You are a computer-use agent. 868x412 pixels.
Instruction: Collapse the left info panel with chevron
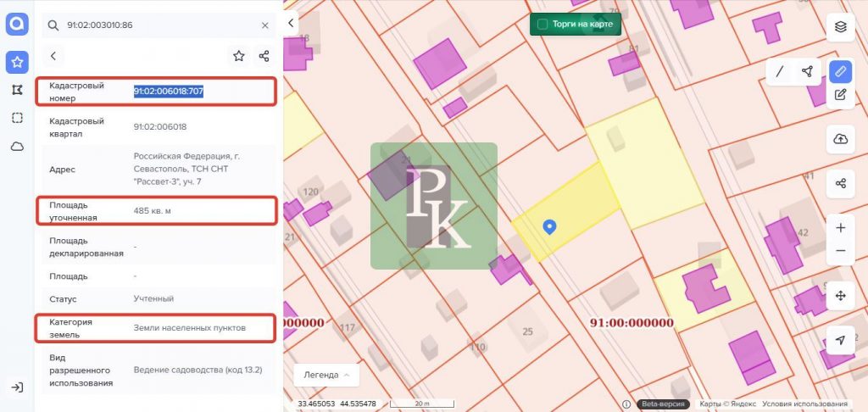tap(292, 23)
